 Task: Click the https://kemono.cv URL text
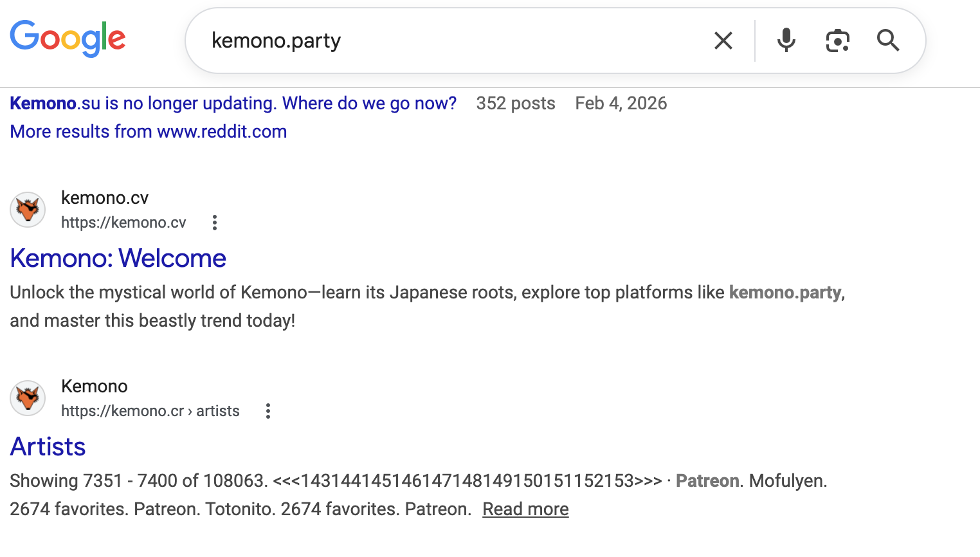tap(123, 223)
